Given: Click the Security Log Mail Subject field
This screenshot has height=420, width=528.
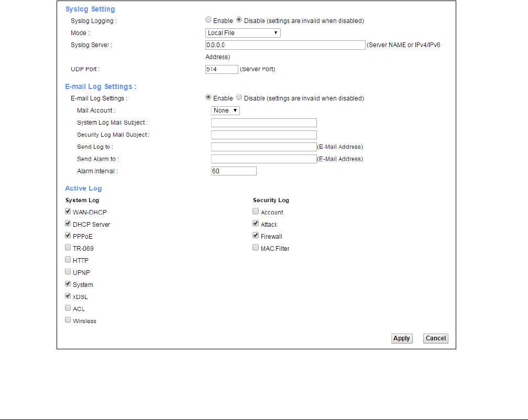Looking at the screenshot, I should [264, 135].
